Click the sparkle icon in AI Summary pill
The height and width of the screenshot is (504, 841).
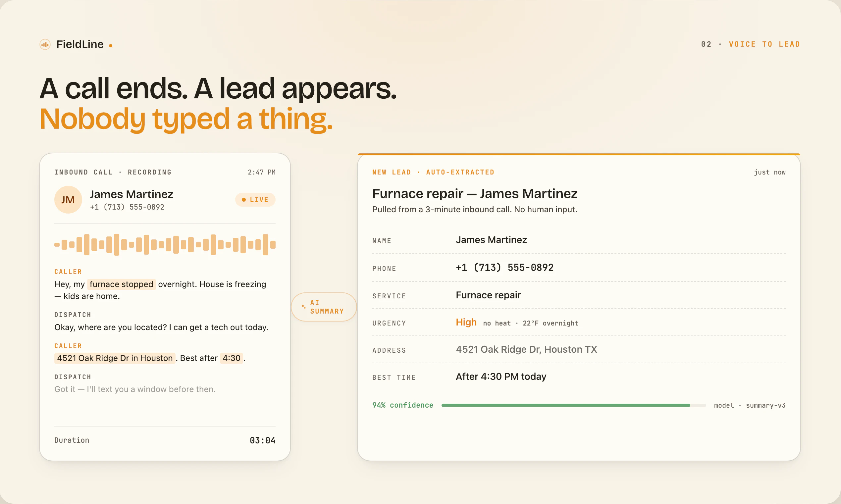click(304, 307)
